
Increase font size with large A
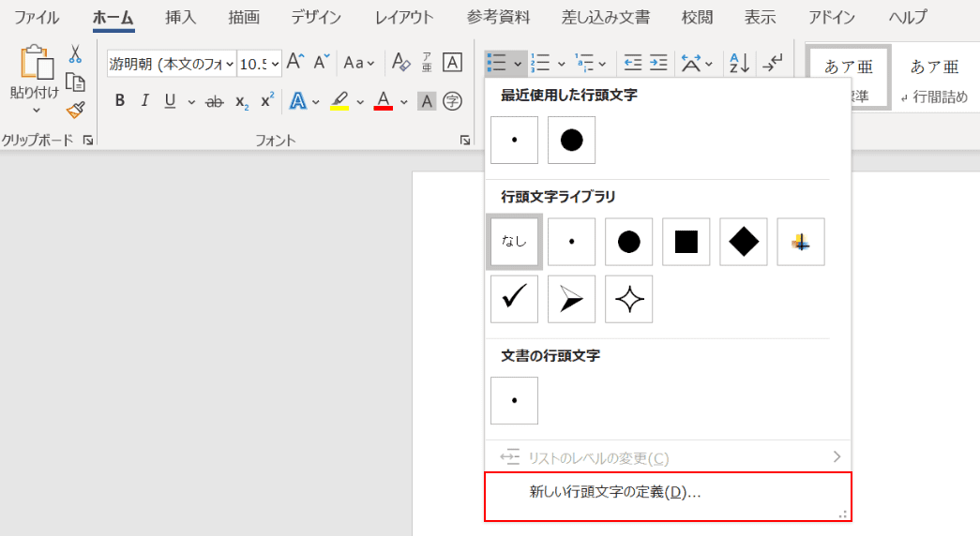(295, 62)
